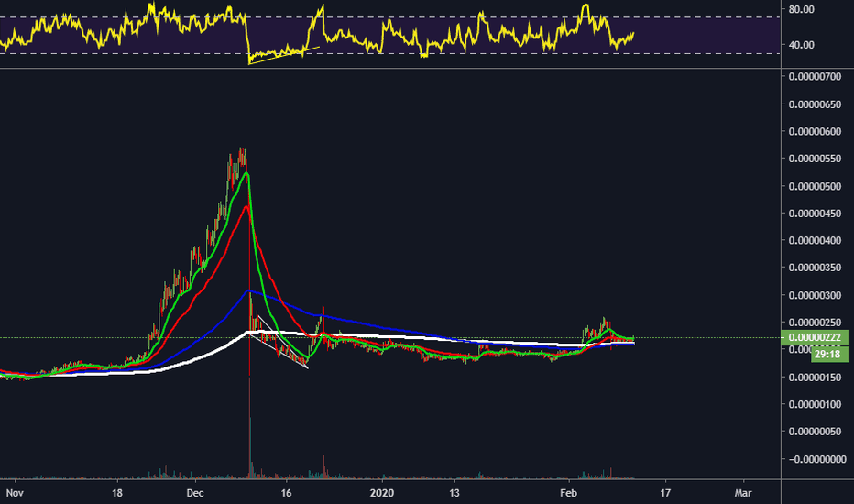This screenshot has height=504, width=854.
Task: Click the 2020 date label on time axis
Action: pyautogui.click(x=382, y=493)
